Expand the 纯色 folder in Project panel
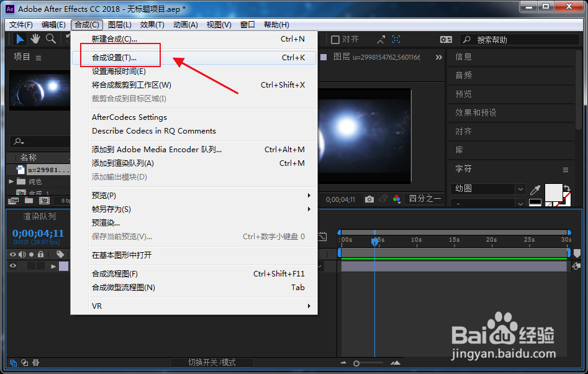Image resolution: width=588 pixels, height=374 pixels. click(11, 181)
